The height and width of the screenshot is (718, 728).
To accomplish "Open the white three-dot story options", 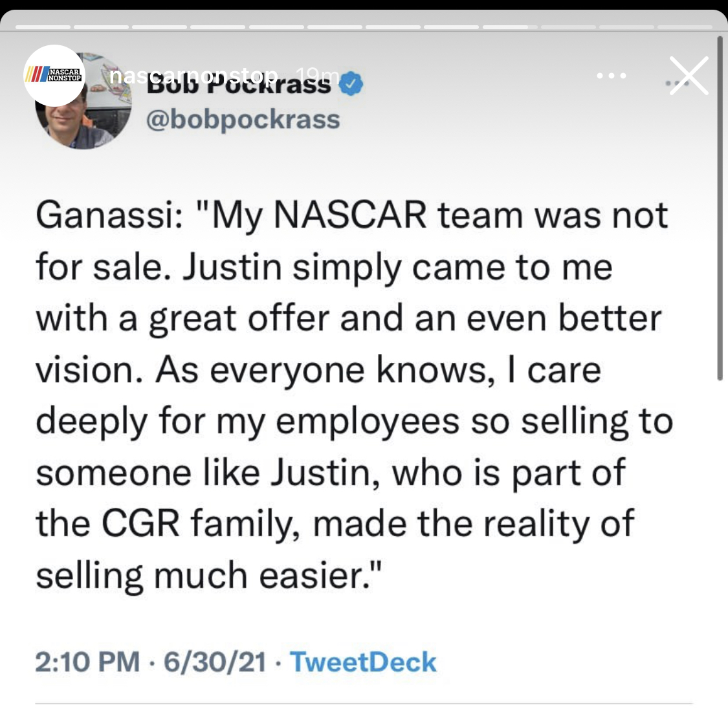I will 612,76.
